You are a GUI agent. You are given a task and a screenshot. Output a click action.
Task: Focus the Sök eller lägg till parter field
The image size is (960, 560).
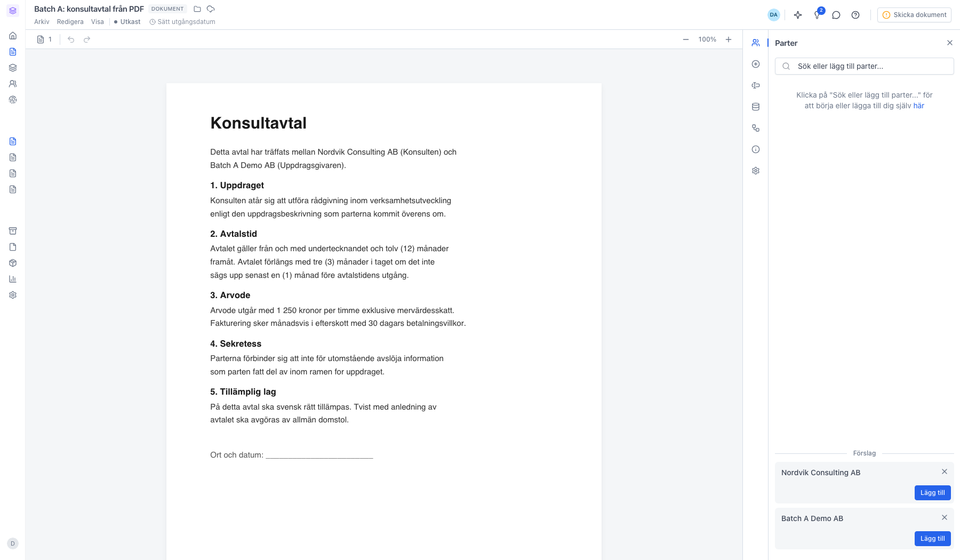pos(865,66)
